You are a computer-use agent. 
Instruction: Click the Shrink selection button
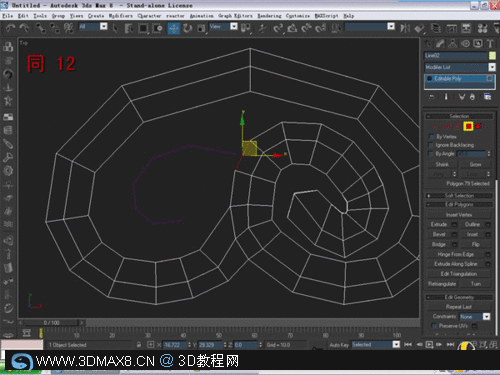click(x=442, y=164)
